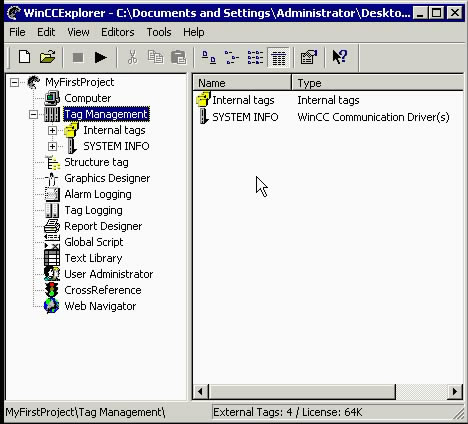Click the right arrow of horizontal scrollbar
468x424 pixels.
point(455,391)
